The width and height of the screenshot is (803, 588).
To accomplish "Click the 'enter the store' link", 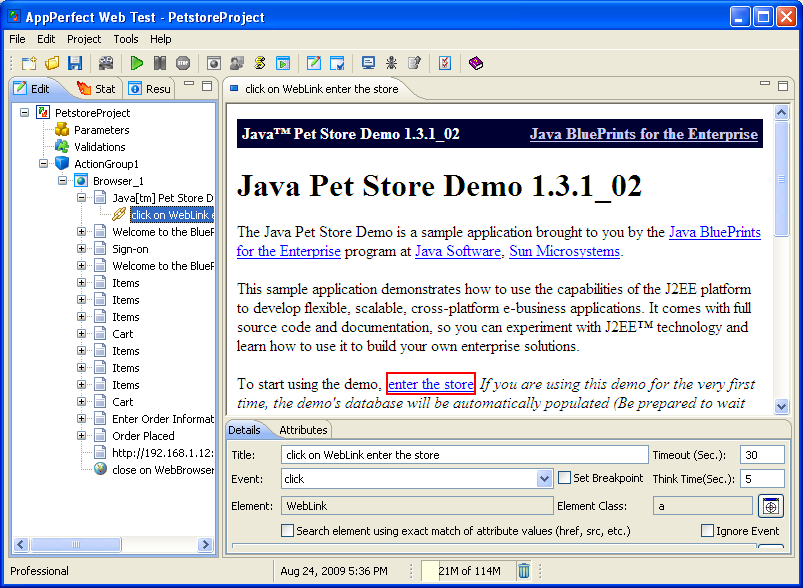I will click(x=431, y=384).
